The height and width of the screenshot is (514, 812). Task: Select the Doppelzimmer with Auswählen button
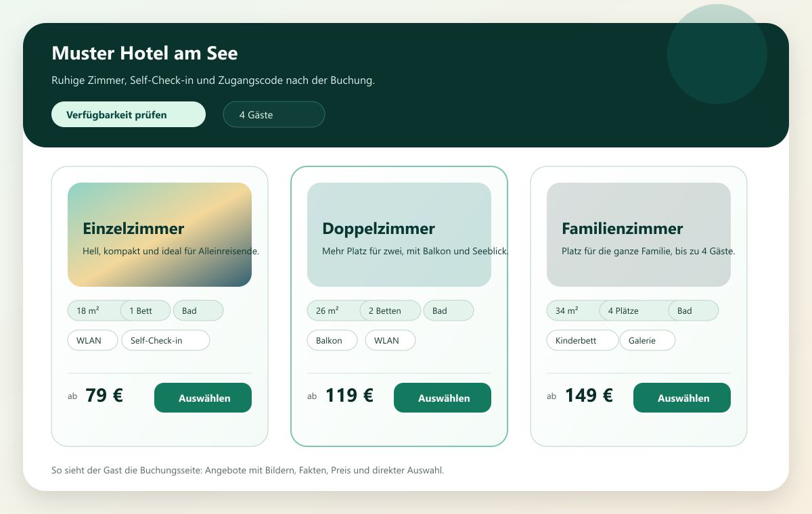(443, 398)
